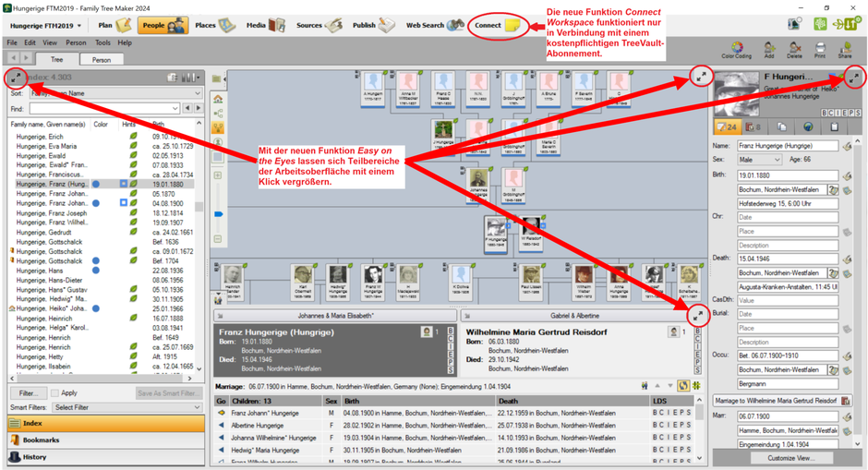Click the zoom in plus icon
Screen dimensions: 868x470
tap(218, 175)
